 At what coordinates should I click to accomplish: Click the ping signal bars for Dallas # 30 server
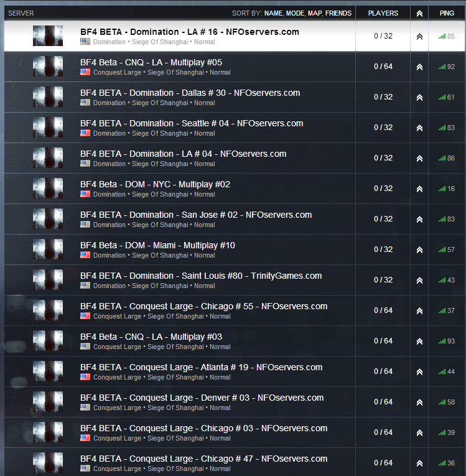(442, 98)
